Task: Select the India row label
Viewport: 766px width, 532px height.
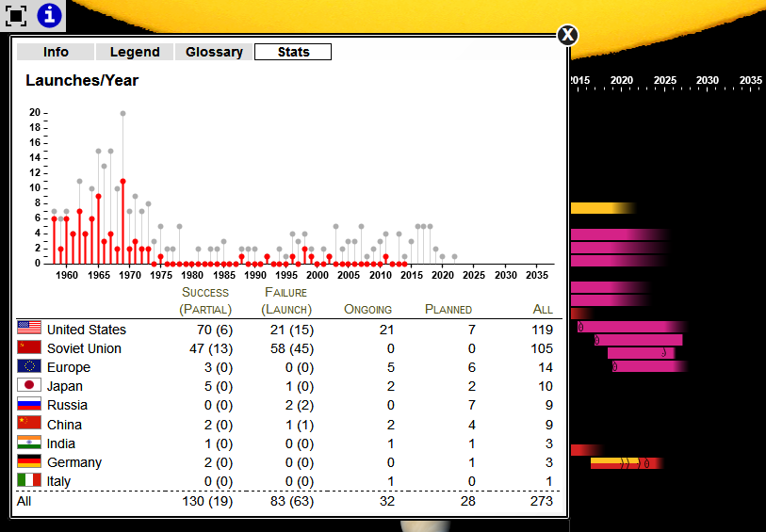Action: coord(60,443)
